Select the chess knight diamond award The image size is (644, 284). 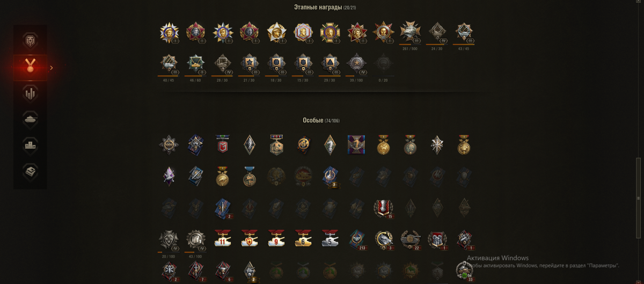330,144
